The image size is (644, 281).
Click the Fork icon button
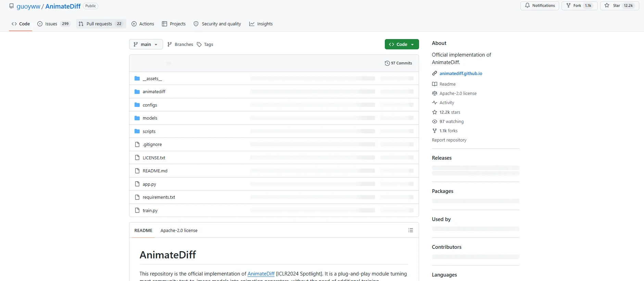[568, 5]
